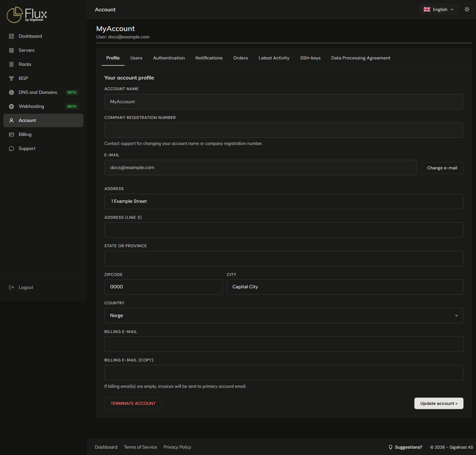Click the Account person icon

(11, 121)
